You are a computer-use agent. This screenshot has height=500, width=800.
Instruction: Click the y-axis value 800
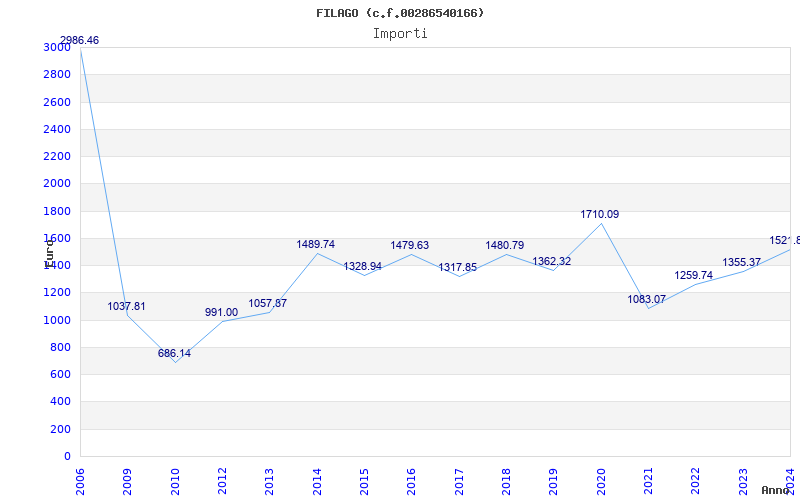click(60, 347)
